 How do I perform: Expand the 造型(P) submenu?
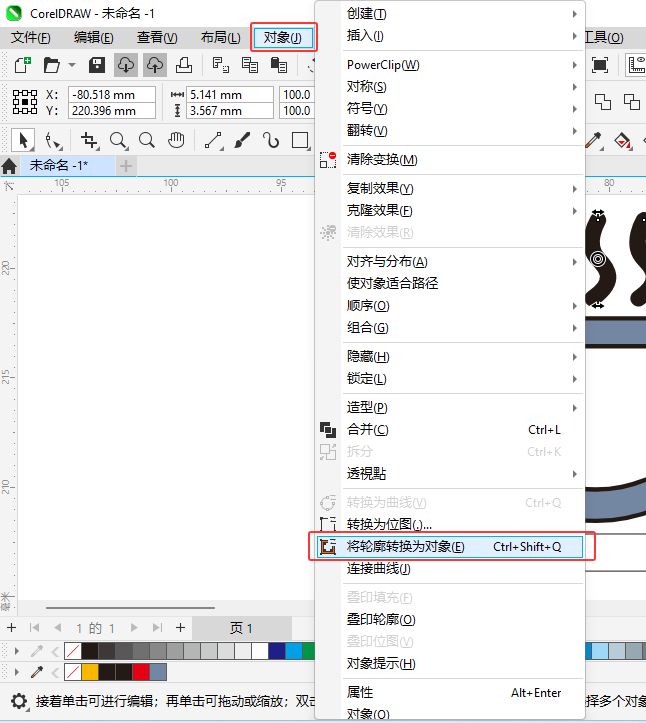(x=462, y=408)
